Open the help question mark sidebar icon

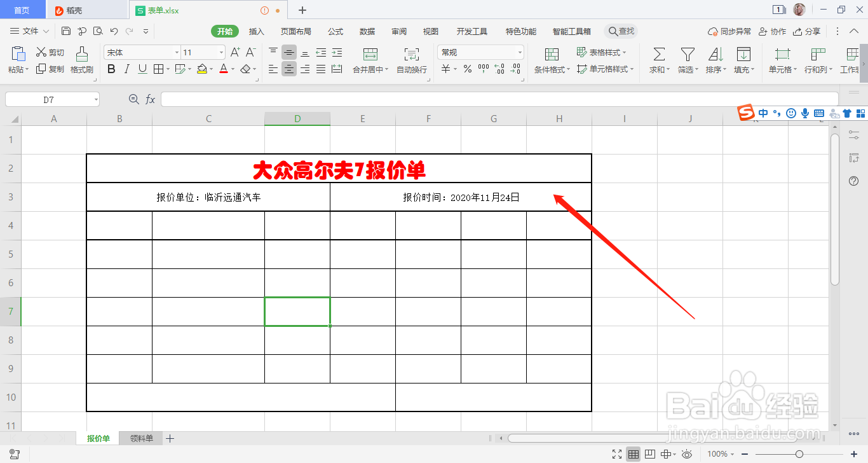[x=854, y=181]
